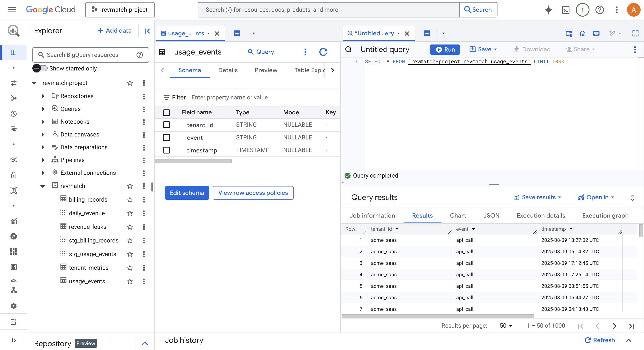Open notifications badge showing 1
The width and height of the screenshot is (644, 350).
click(x=582, y=10)
